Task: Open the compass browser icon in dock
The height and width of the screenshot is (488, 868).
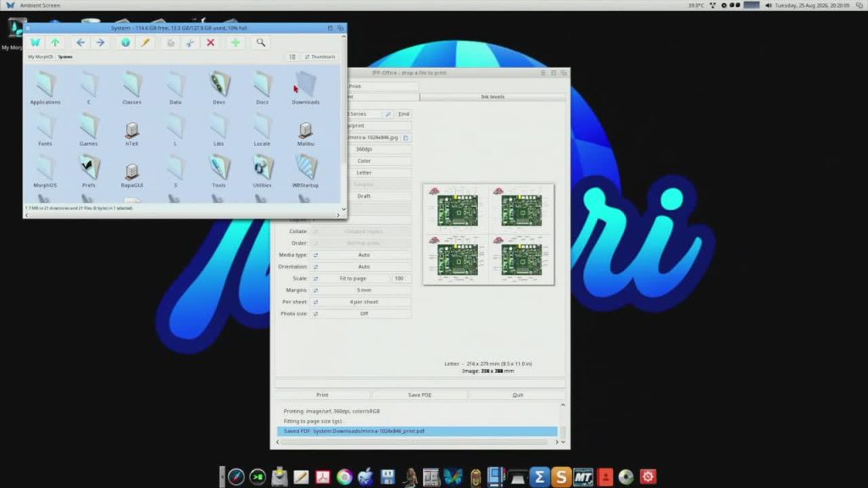Action: click(x=236, y=477)
